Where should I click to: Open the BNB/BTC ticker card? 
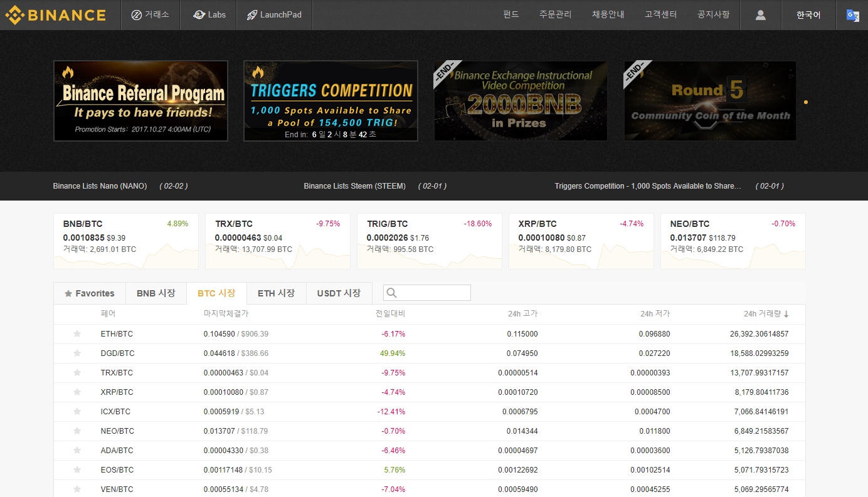(x=126, y=241)
